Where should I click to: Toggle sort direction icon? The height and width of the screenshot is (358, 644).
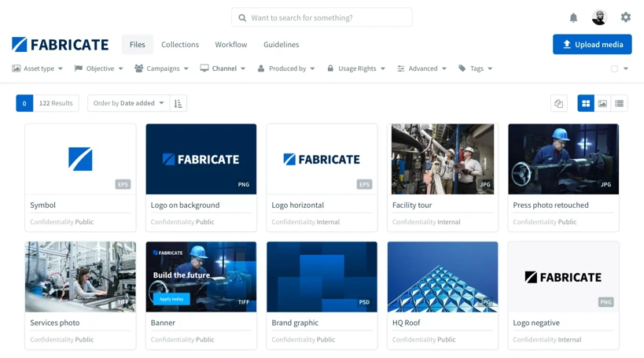(178, 103)
